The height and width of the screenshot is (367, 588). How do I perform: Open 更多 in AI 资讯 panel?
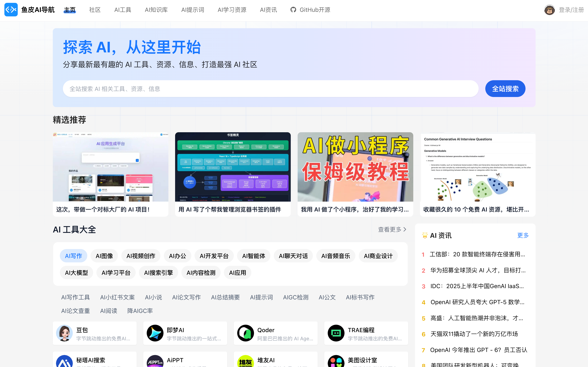523,235
